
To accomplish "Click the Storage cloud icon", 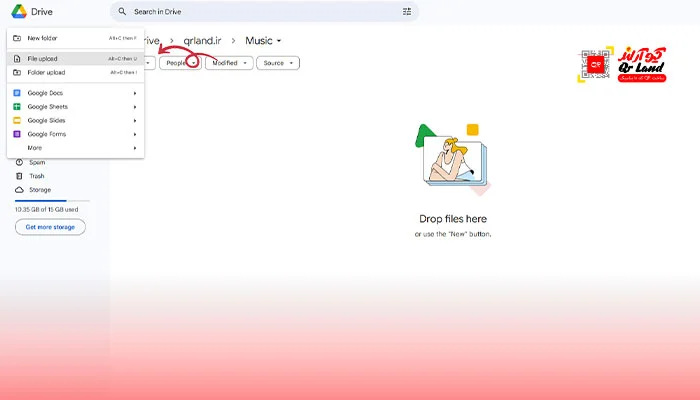I will pyautogui.click(x=19, y=189).
